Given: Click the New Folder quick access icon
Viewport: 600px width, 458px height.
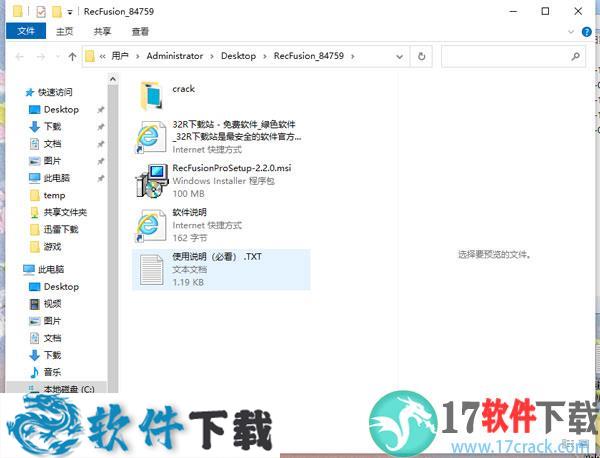Looking at the screenshot, I should point(57,11).
